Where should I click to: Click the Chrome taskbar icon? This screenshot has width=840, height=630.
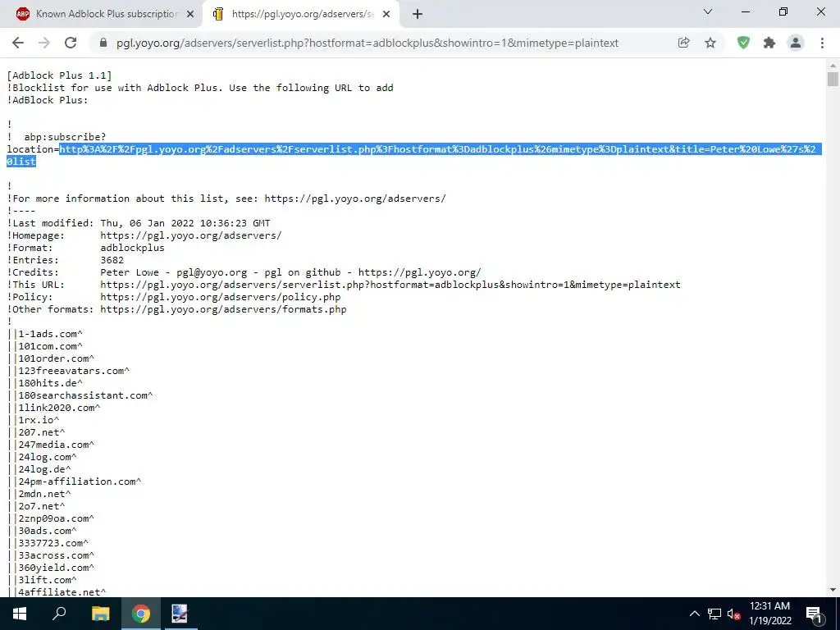(140, 614)
